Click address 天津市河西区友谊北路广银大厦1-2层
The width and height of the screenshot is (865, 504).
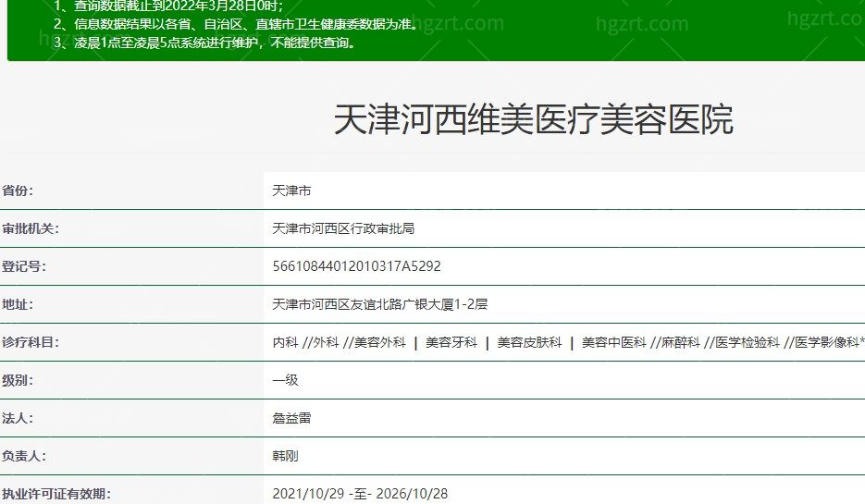click(x=379, y=304)
